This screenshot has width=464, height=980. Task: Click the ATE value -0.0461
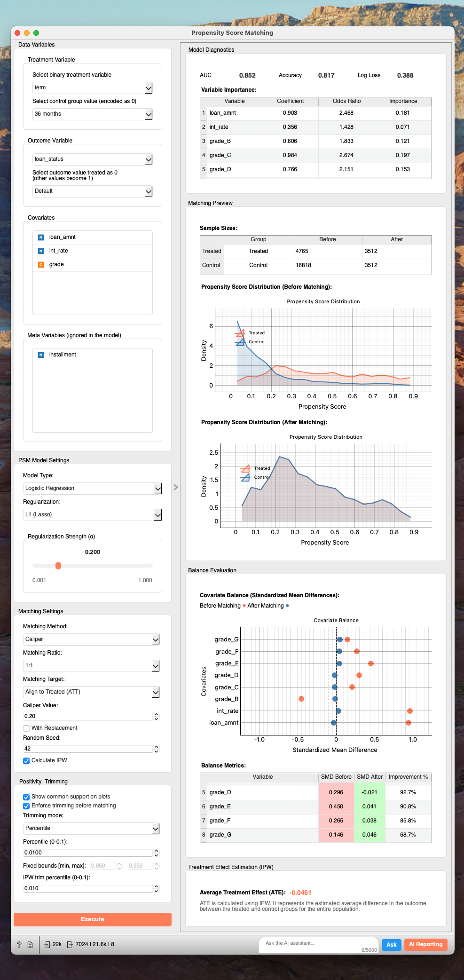pos(300,893)
